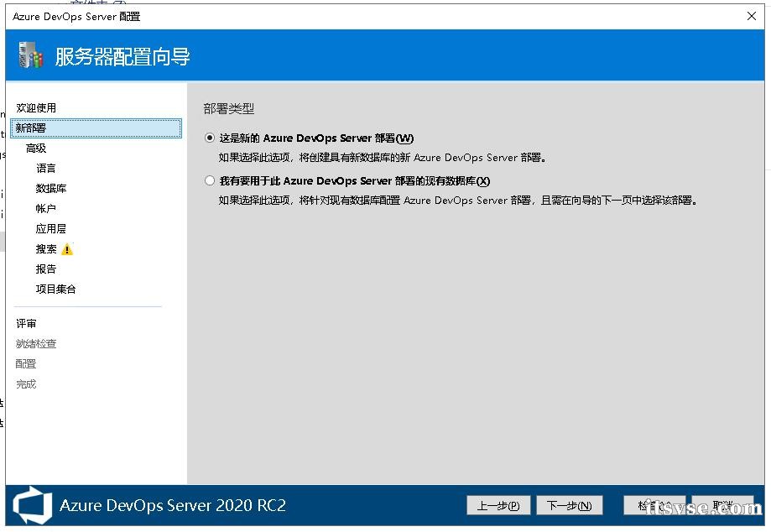Image resolution: width=771 pixels, height=532 pixels.
Task: Click the 服务器配置向导 title text
Action: 122,56
